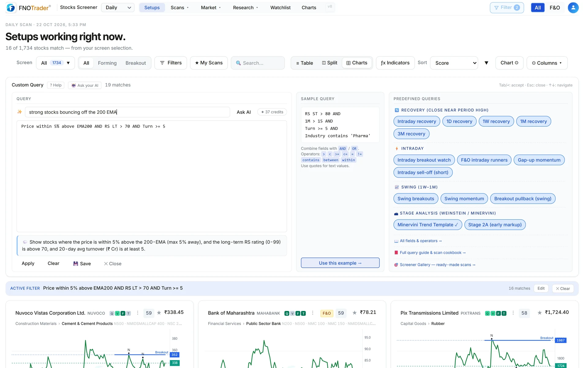Viewport: 588px width, 368px height.
Task: Clear the active filter
Action: click(x=563, y=289)
